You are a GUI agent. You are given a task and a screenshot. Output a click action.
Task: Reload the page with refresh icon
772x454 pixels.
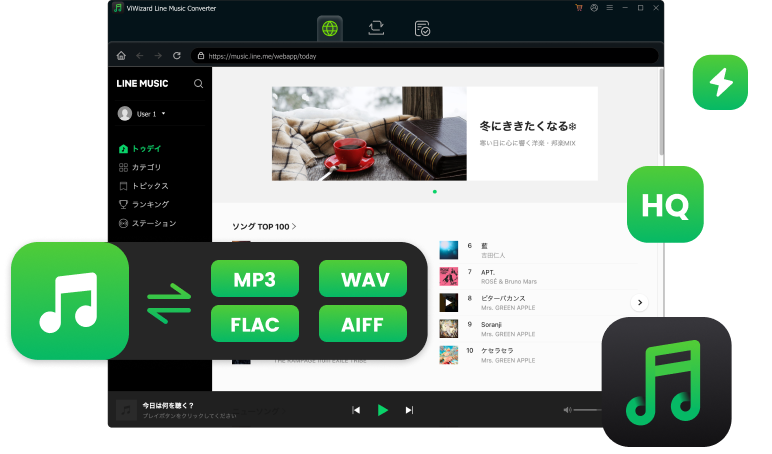177,56
